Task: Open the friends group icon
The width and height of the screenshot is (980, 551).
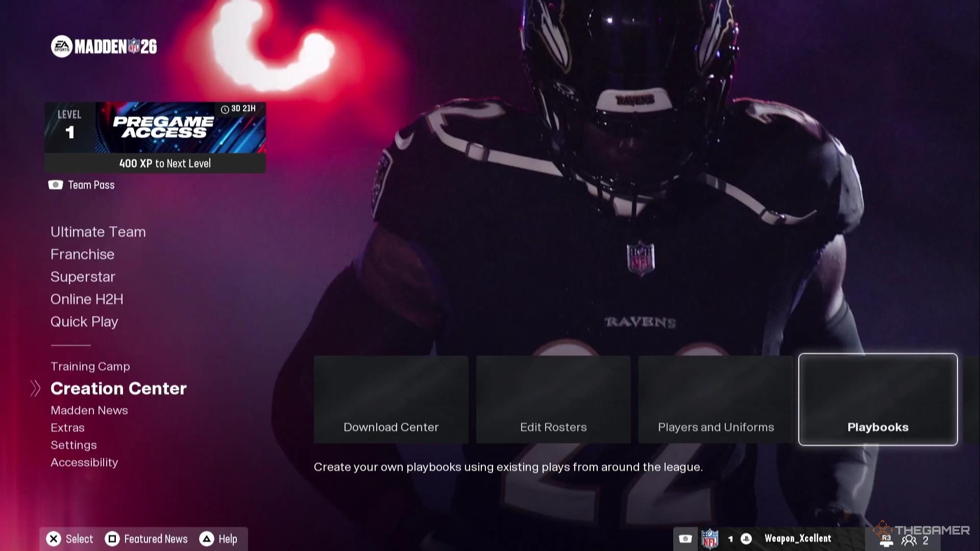Action: (x=909, y=541)
